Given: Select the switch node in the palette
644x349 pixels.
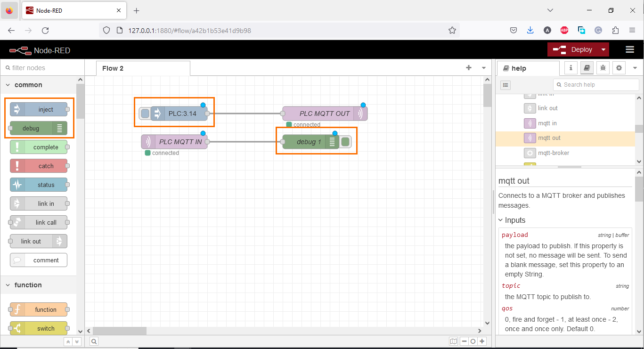Looking at the screenshot, I should [x=39, y=328].
